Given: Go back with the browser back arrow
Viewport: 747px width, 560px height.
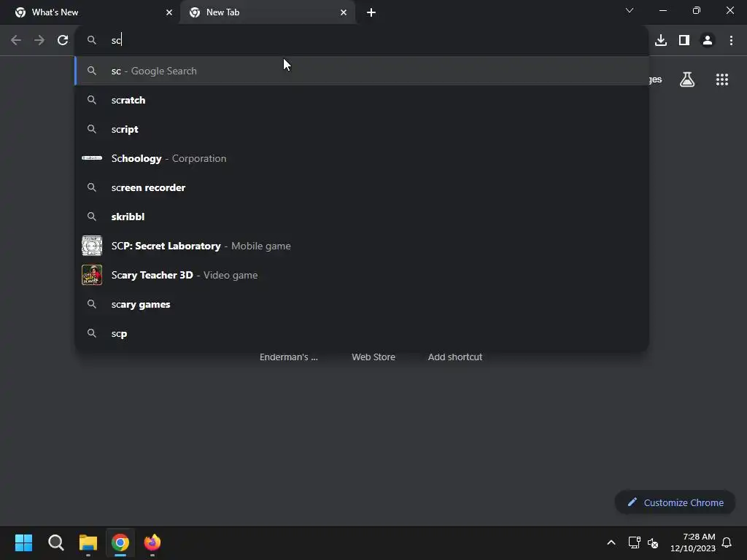Looking at the screenshot, I should [16, 40].
